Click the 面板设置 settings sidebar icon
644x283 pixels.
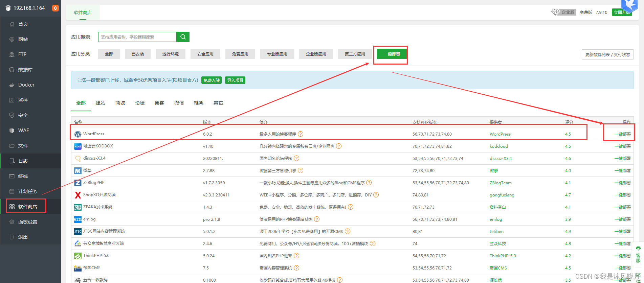[12, 222]
